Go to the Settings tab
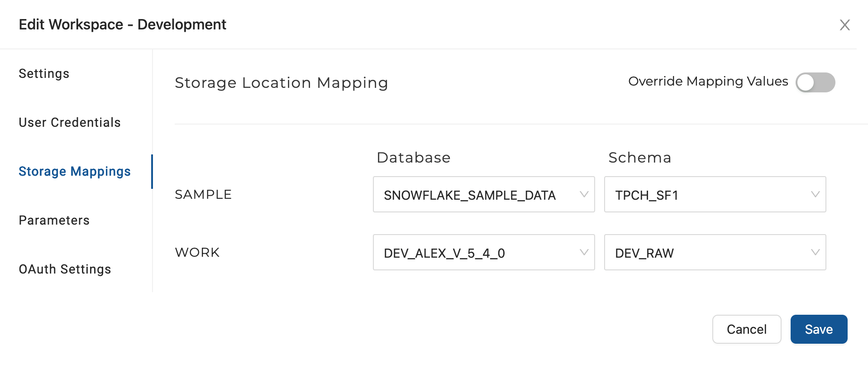 click(x=44, y=74)
